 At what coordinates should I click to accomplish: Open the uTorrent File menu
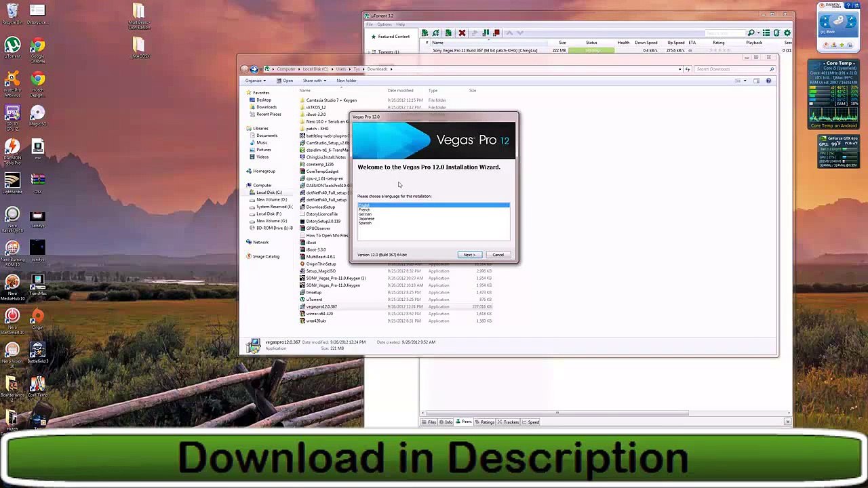(370, 24)
